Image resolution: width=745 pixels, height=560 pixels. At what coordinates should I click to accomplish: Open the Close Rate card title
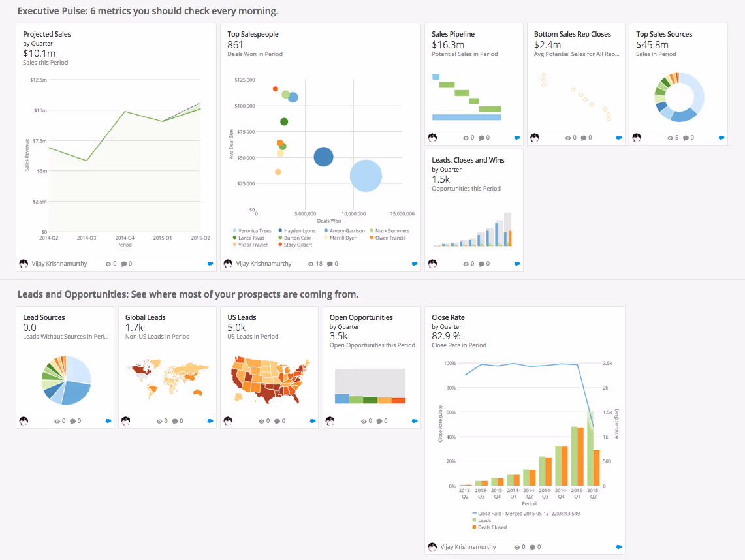click(x=449, y=317)
